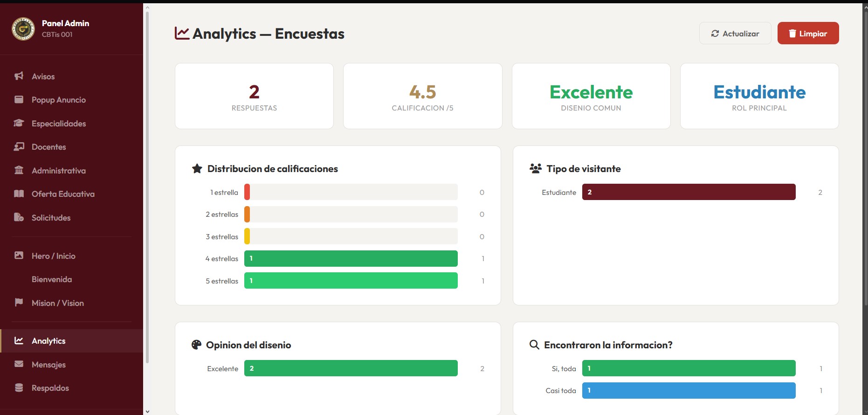Go to Bienvenida in the sidebar

coord(52,279)
